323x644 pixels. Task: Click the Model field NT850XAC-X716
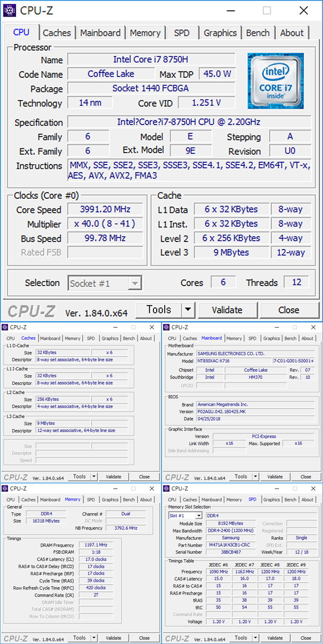tap(234, 361)
